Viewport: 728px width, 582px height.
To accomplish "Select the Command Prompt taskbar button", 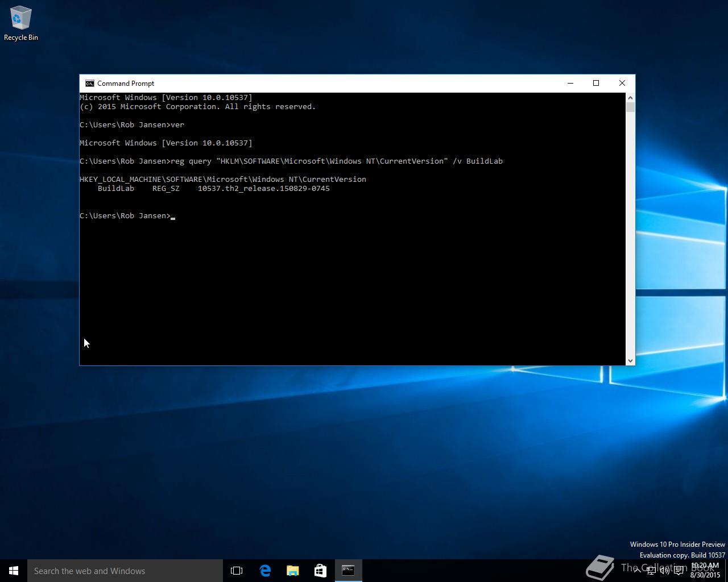I will (x=348, y=571).
